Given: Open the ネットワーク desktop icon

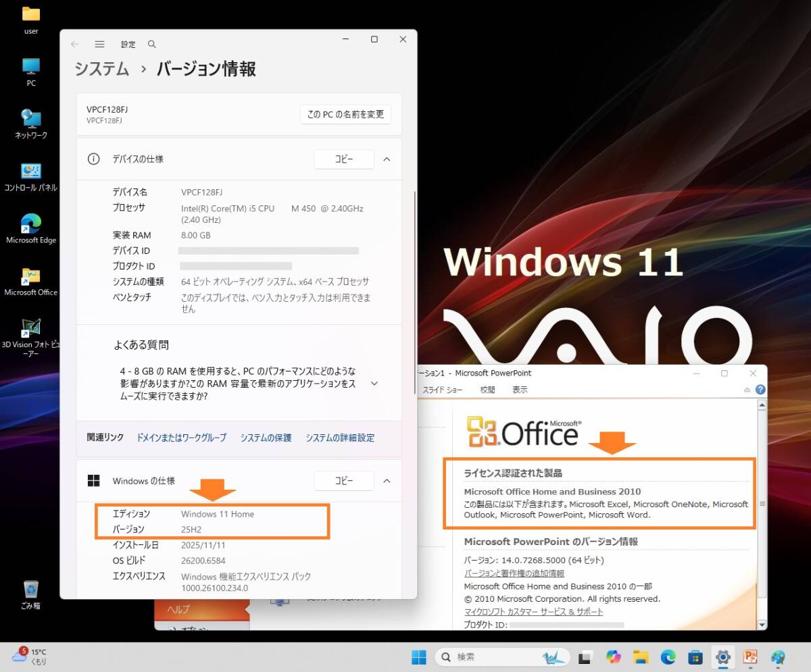Looking at the screenshot, I should point(31,124).
